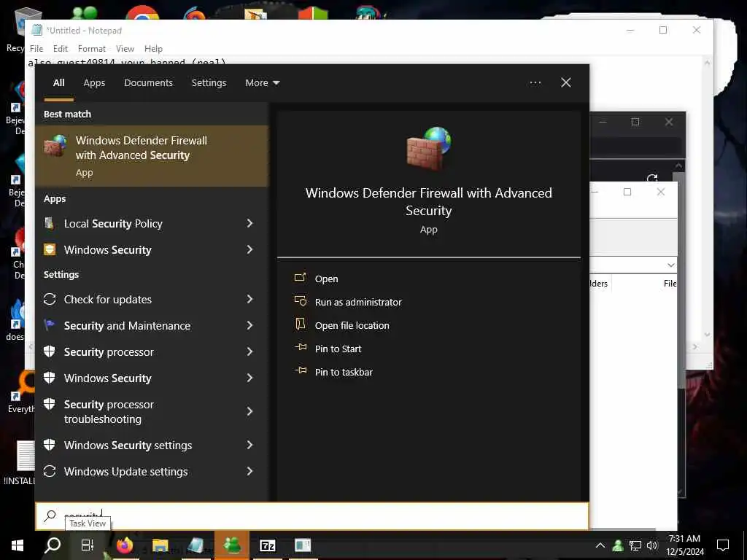
Task: Click Open action for the firewall app
Action: (326, 279)
